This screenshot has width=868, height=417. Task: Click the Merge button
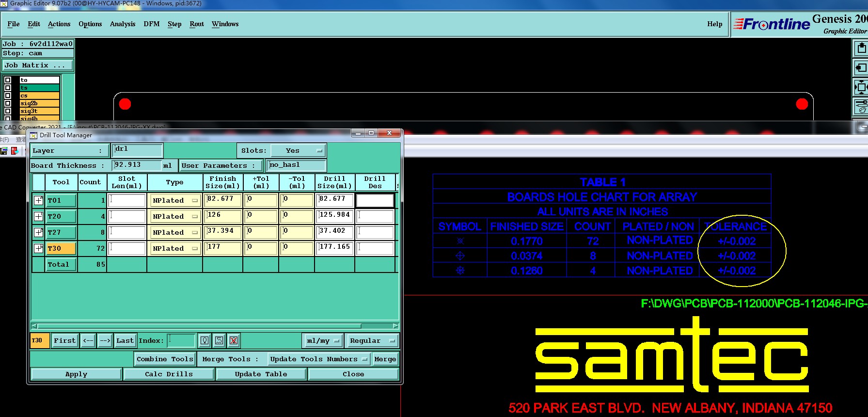click(385, 359)
